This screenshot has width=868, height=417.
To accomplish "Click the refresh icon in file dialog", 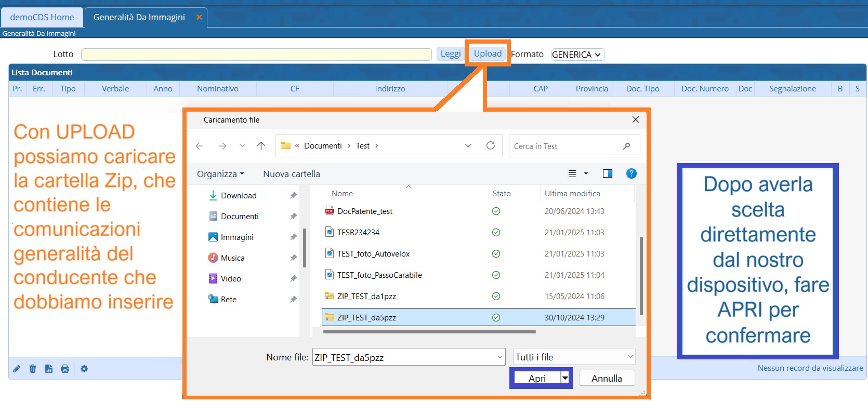I will coord(490,146).
